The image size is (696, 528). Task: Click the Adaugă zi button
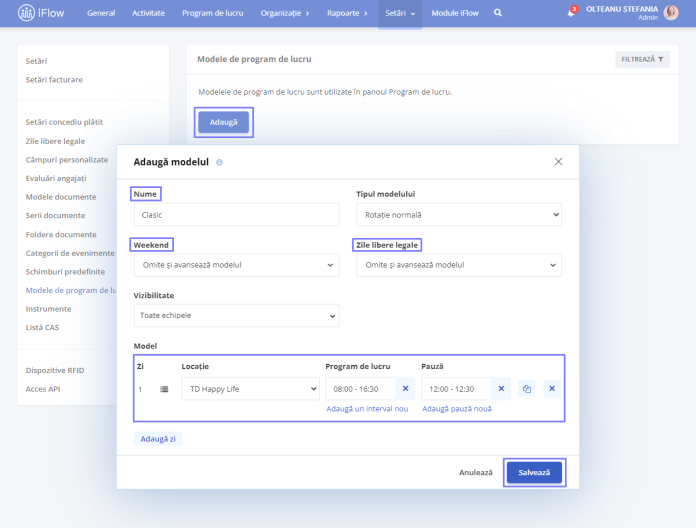[158, 439]
